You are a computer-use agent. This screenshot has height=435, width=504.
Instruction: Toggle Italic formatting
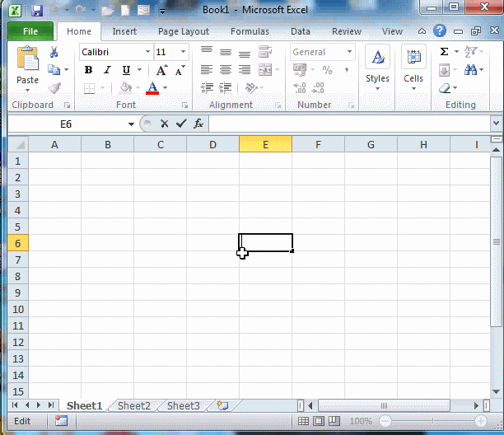pos(106,70)
